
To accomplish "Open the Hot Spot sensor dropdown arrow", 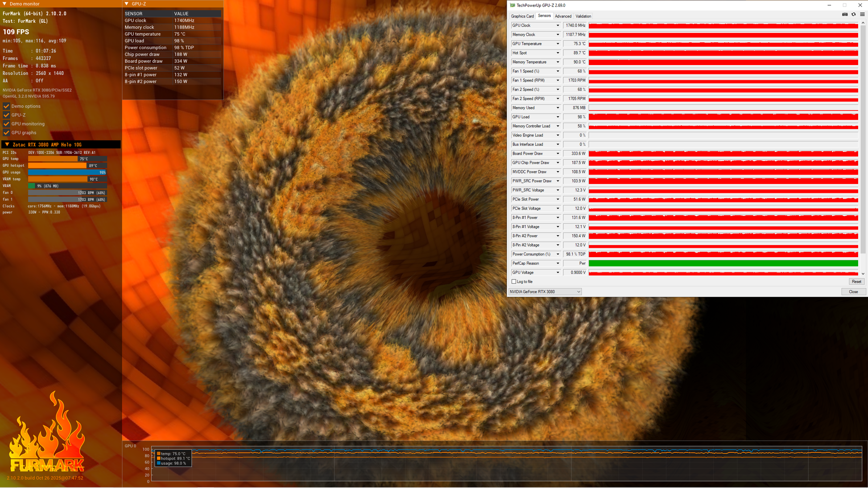I will tap(557, 53).
